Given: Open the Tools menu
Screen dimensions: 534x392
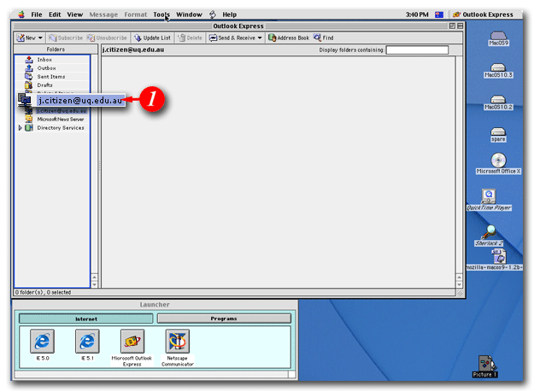Looking at the screenshot, I should point(161,15).
